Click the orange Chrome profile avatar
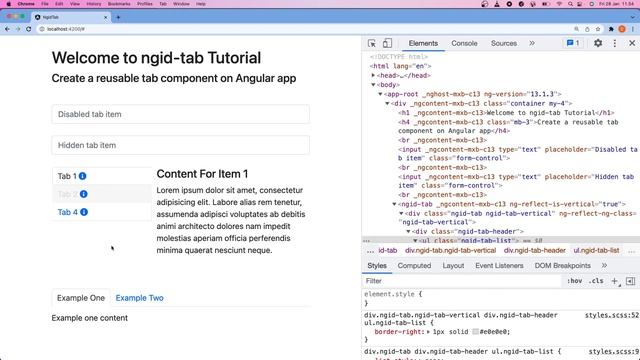 622,29
